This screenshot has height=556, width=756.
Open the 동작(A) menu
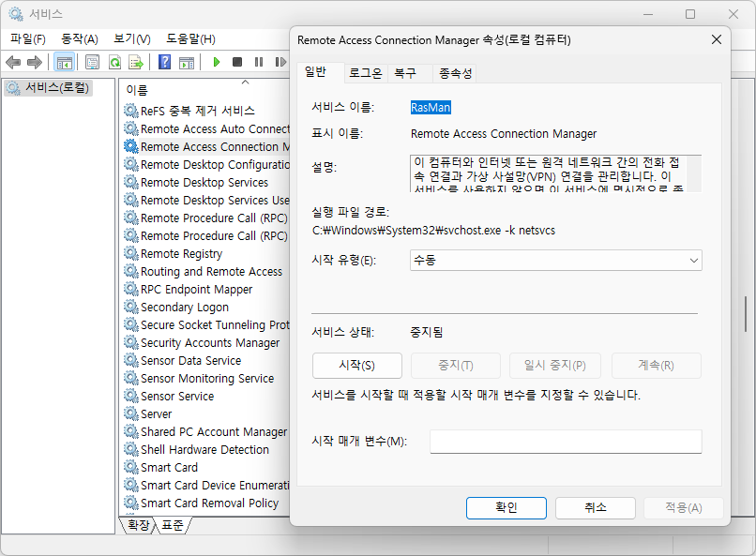click(80, 39)
